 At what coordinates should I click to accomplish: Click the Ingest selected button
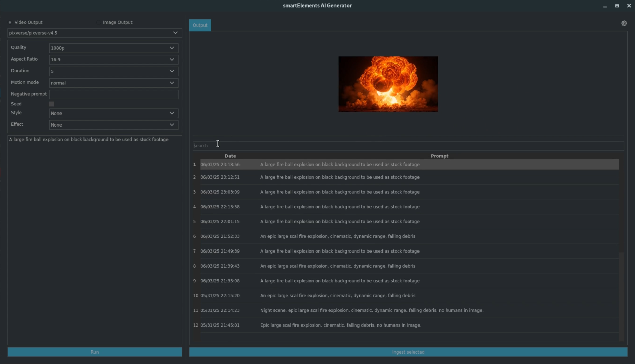[x=408, y=352]
